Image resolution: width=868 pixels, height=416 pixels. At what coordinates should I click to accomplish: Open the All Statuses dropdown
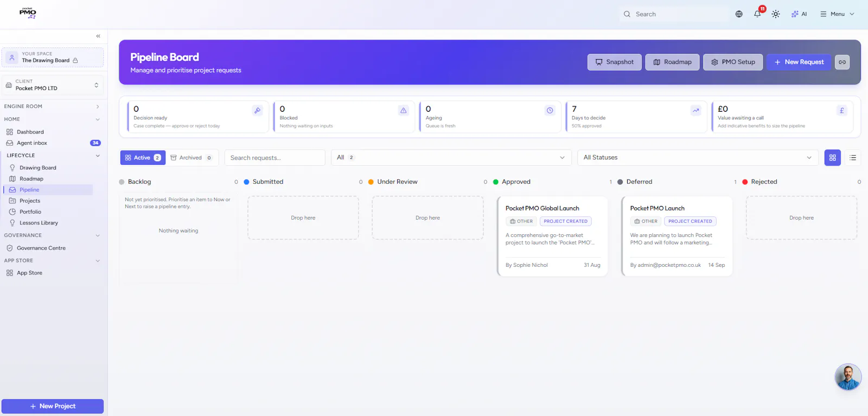click(x=698, y=158)
